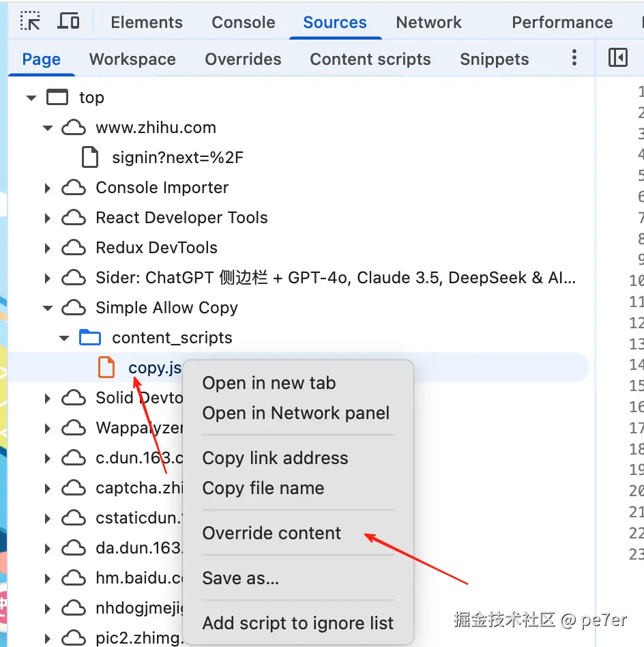Image resolution: width=644 pixels, height=647 pixels.
Task: Click the cloud icon beside cstaticdun
Action: pyautogui.click(x=74, y=518)
